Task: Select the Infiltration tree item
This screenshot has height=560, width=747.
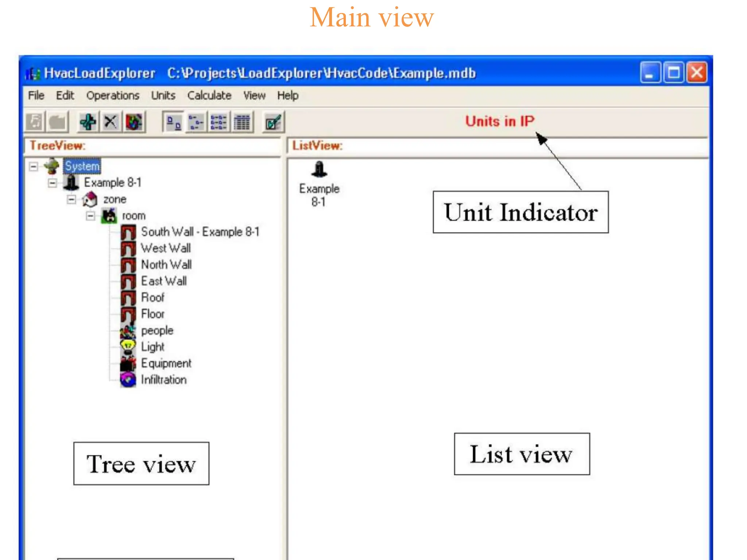Action: point(163,380)
